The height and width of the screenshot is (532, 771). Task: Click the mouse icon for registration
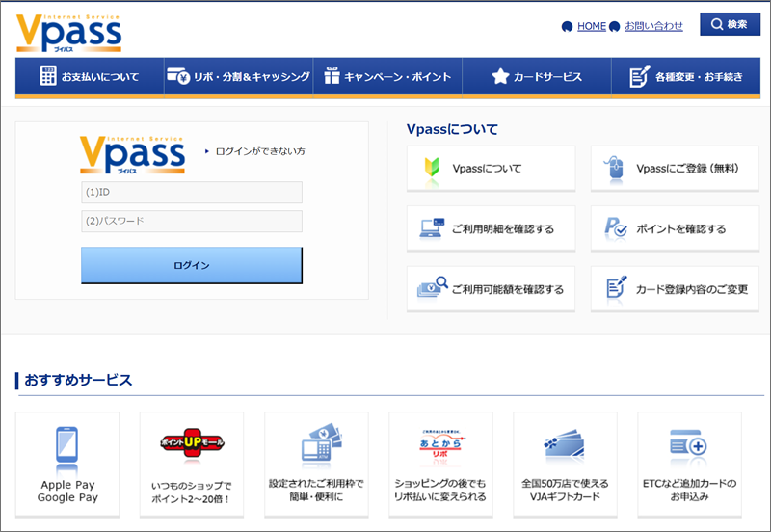click(x=614, y=168)
